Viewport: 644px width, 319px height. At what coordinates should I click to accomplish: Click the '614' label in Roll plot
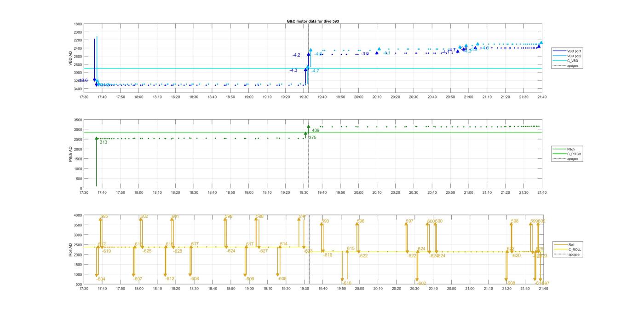click(284, 244)
